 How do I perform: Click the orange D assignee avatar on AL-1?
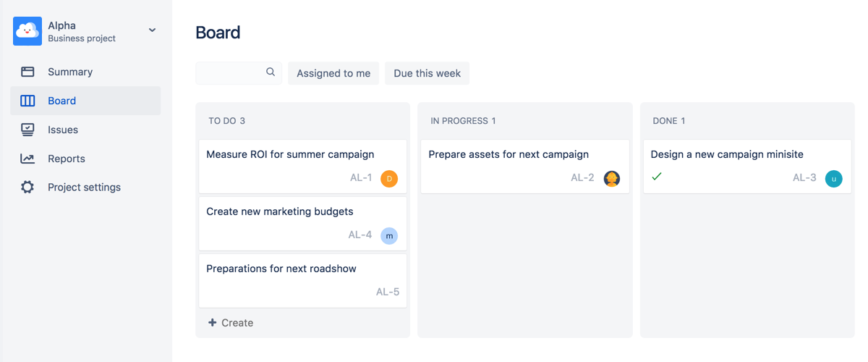coord(389,178)
